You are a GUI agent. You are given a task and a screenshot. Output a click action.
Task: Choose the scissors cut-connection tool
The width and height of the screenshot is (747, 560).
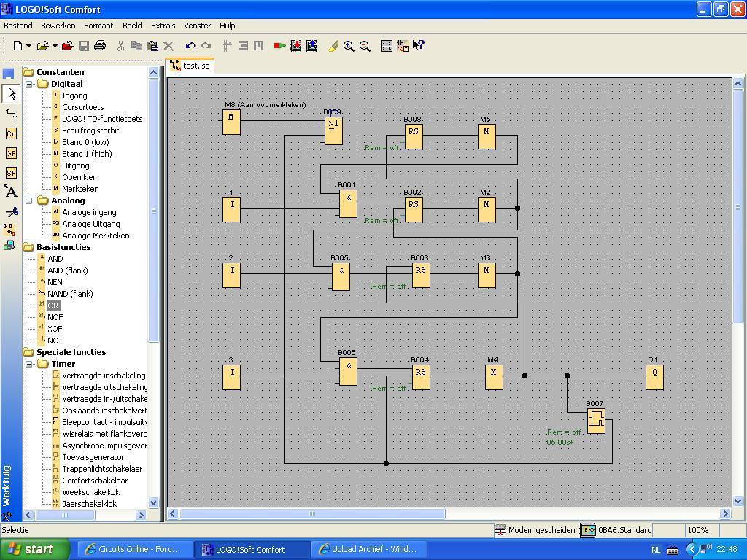11,211
